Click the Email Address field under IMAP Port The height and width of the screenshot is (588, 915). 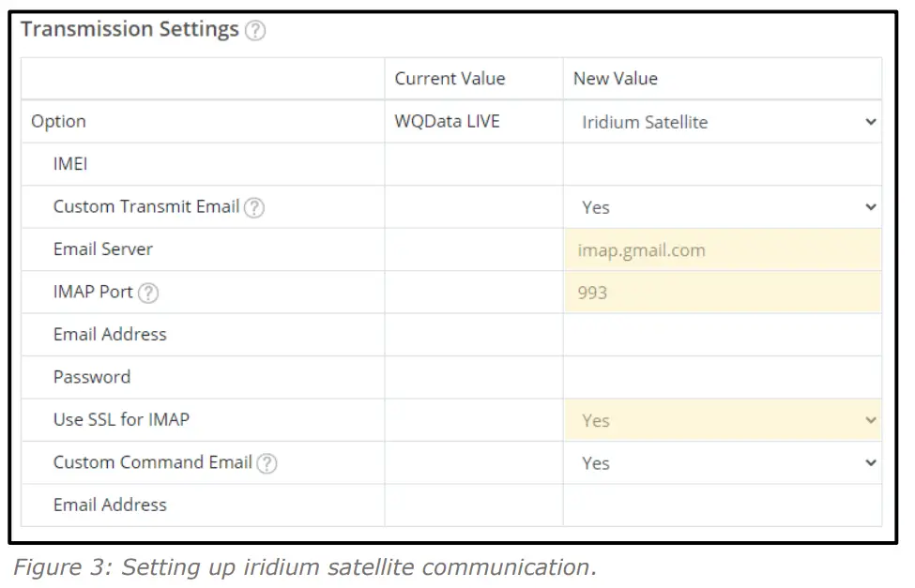[x=723, y=335]
